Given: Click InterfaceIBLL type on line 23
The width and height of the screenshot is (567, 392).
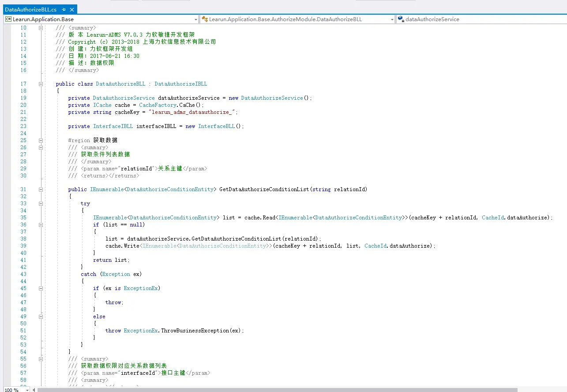Looking at the screenshot, I should tap(113, 126).
